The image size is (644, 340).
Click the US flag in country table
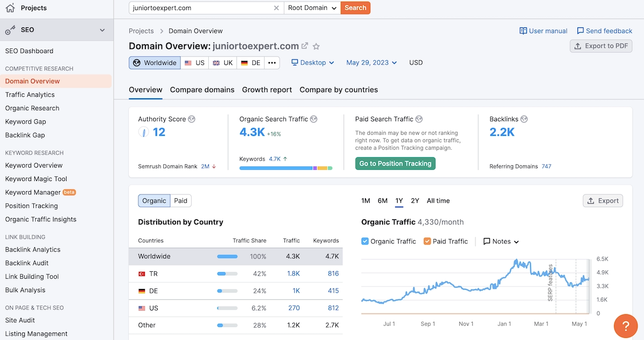pos(142,308)
